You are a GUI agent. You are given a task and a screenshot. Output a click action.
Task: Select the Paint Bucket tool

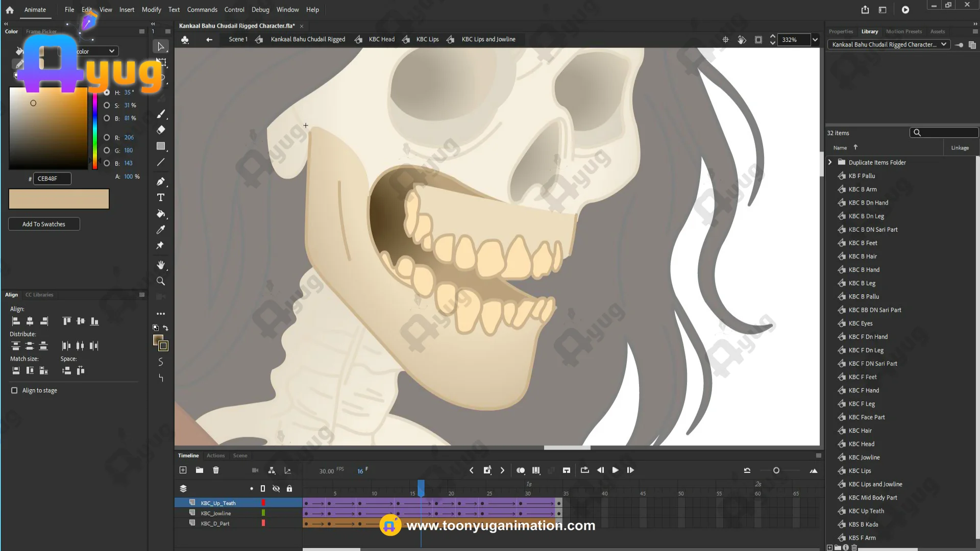click(x=161, y=214)
